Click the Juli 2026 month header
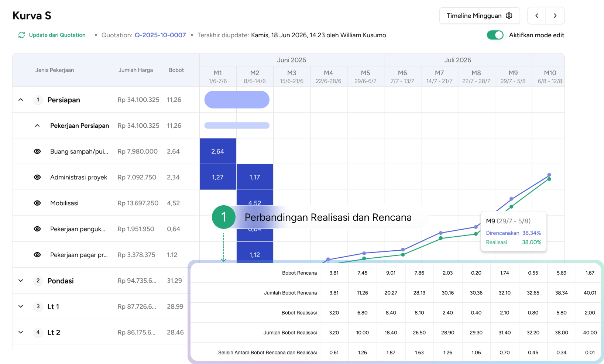604x364 pixels. pyautogui.click(x=458, y=60)
